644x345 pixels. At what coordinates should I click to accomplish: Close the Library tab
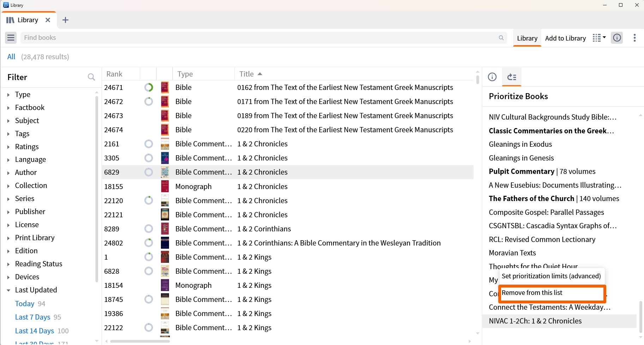[x=48, y=20]
